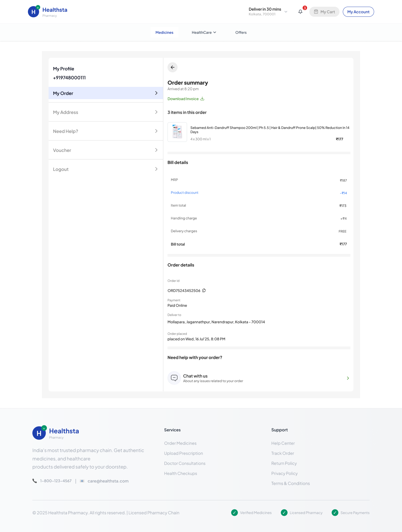This screenshot has height=532, width=402.
Task: Click the download invoice icon
Action: (x=202, y=99)
